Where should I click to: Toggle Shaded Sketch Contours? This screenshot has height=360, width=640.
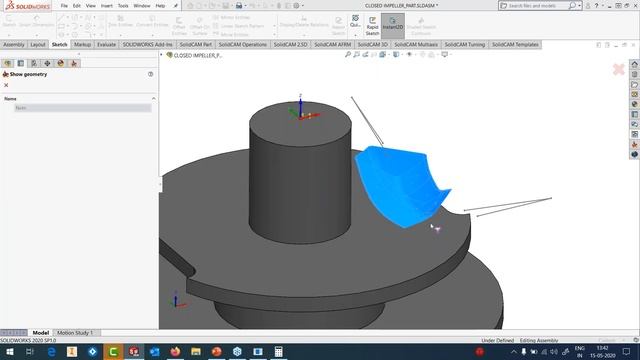pyautogui.click(x=421, y=26)
